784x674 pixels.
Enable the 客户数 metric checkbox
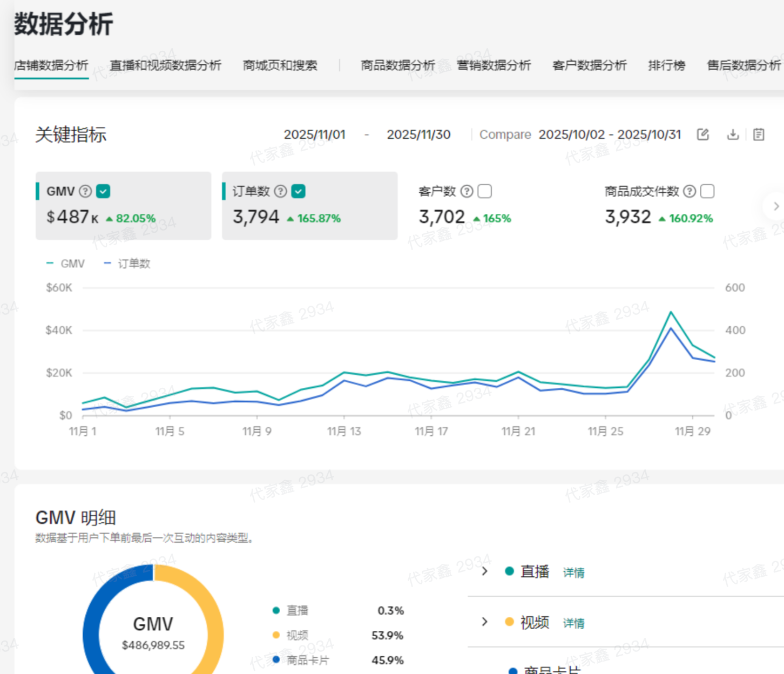(x=485, y=191)
